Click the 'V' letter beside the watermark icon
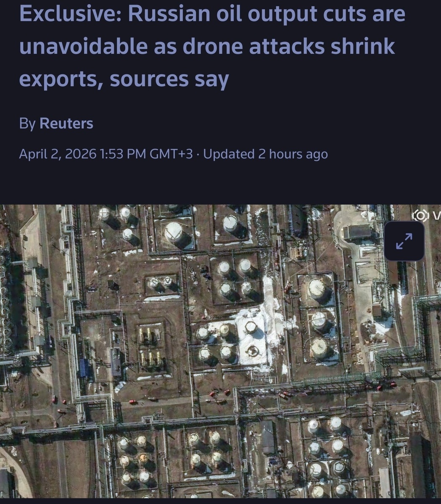Image resolution: width=441 pixels, height=504 pixels. (436, 216)
